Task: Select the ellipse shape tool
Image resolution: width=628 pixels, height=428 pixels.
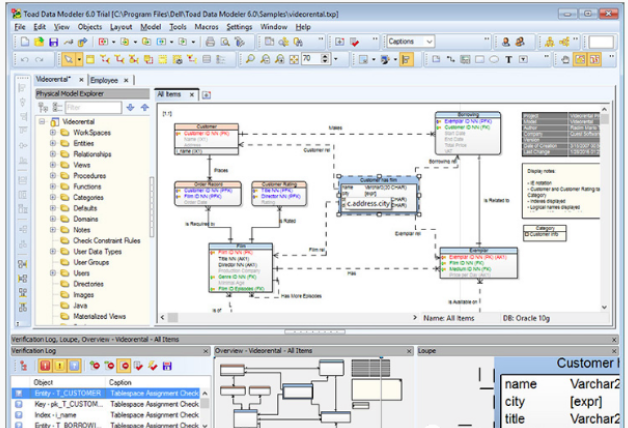Action: click(x=494, y=60)
